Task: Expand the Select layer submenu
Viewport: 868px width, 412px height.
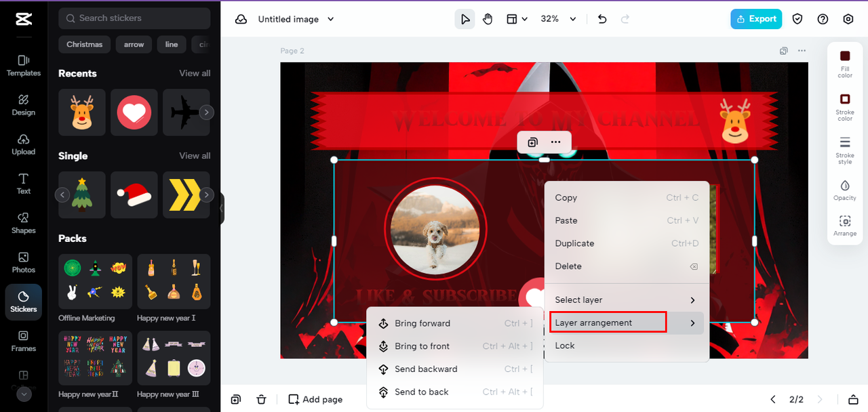Action: (625, 300)
